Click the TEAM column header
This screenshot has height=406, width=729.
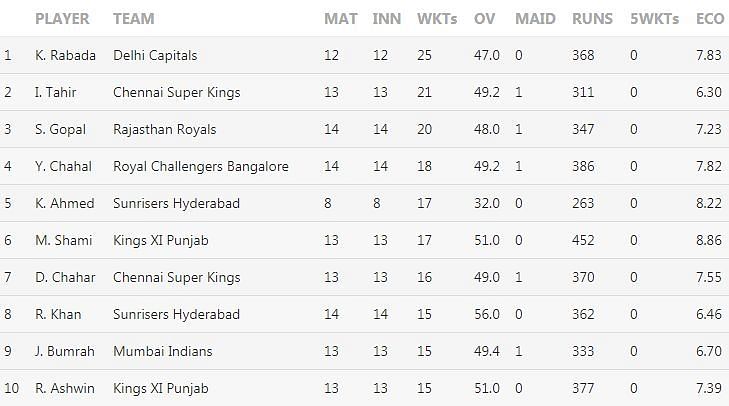(134, 19)
